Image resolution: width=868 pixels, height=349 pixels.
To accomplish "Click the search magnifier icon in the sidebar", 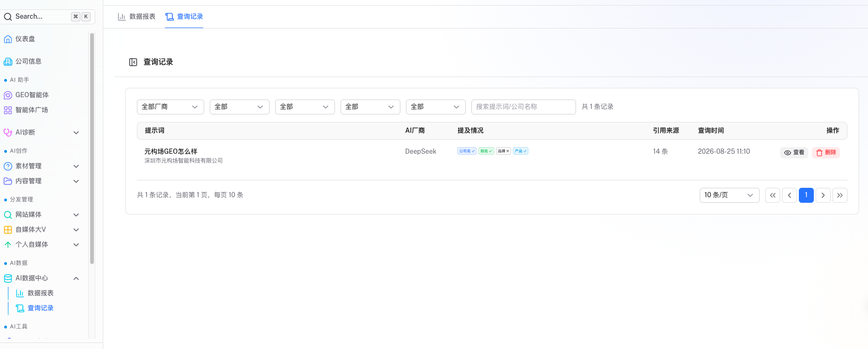I will (8, 17).
